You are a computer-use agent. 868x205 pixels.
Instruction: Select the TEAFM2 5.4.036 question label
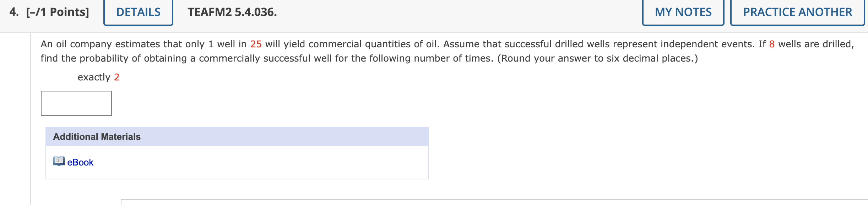[230, 12]
